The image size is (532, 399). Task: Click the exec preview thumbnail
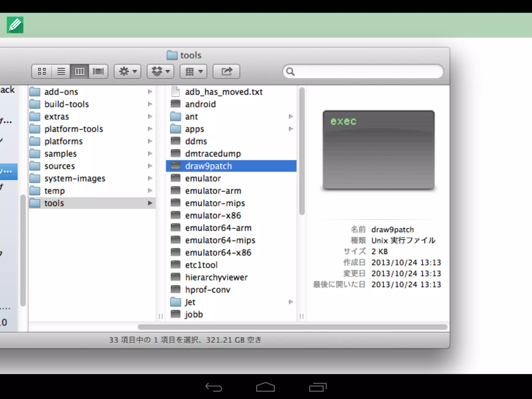(x=378, y=150)
